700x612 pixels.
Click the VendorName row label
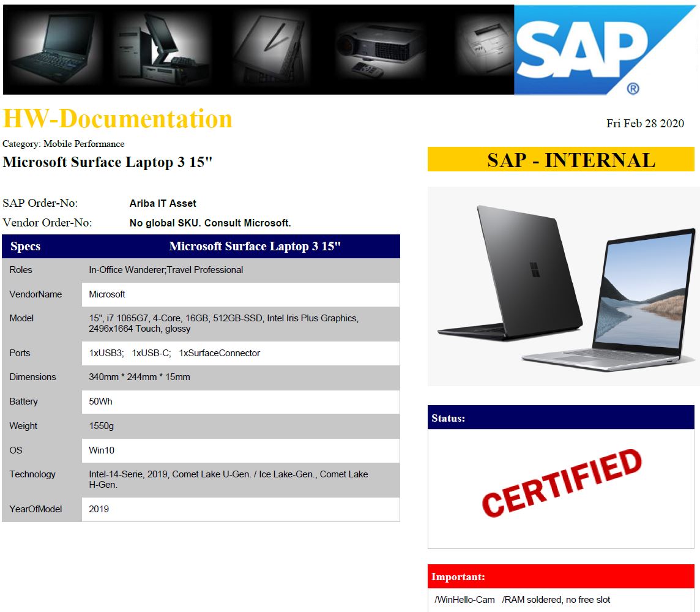pyautogui.click(x=35, y=294)
